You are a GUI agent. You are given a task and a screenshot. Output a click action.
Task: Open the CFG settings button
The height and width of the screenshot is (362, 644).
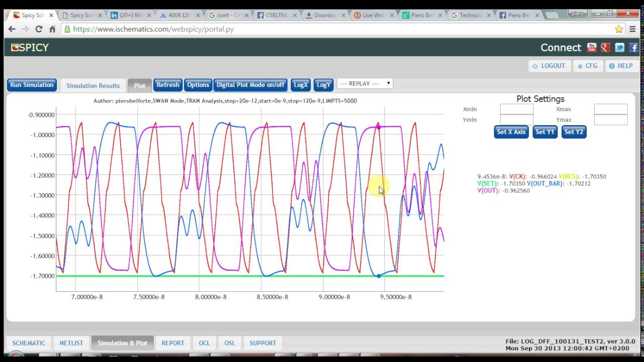588,66
